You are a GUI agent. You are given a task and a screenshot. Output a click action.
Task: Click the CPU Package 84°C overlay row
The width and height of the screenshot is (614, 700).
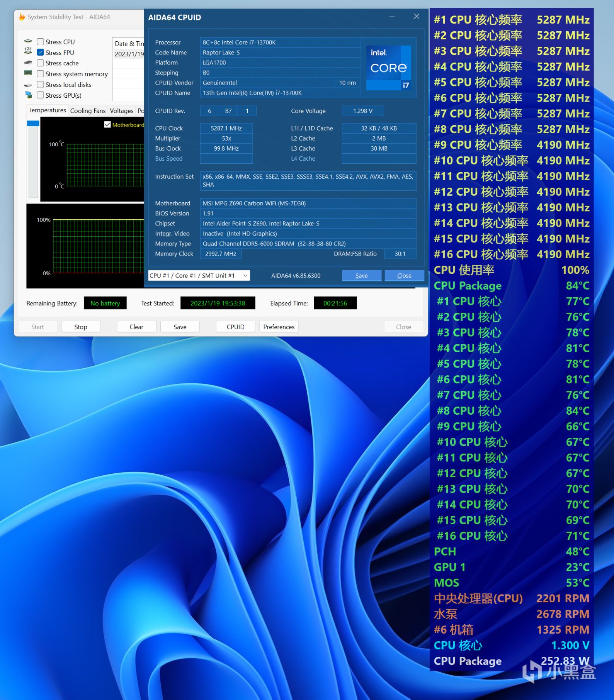click(x=512, y=286)
